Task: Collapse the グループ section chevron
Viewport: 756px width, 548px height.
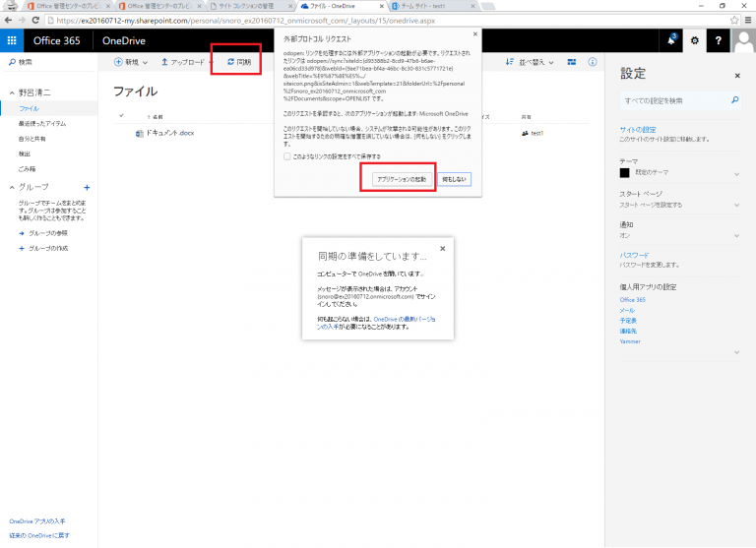Action: [x=12, y=187]
